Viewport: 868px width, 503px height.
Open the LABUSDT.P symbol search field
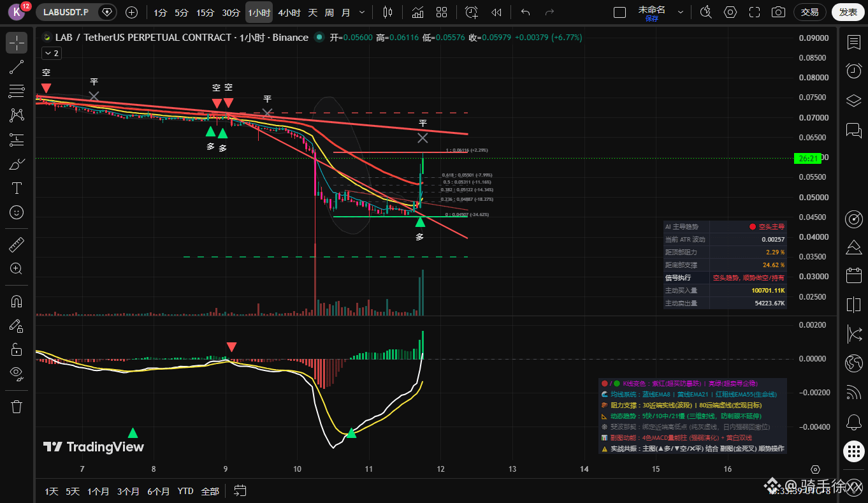66,12
